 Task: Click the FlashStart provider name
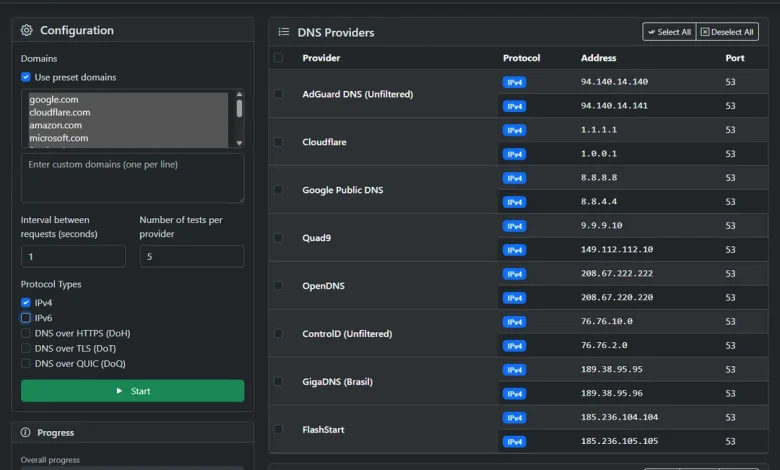[x=323, y=429]
